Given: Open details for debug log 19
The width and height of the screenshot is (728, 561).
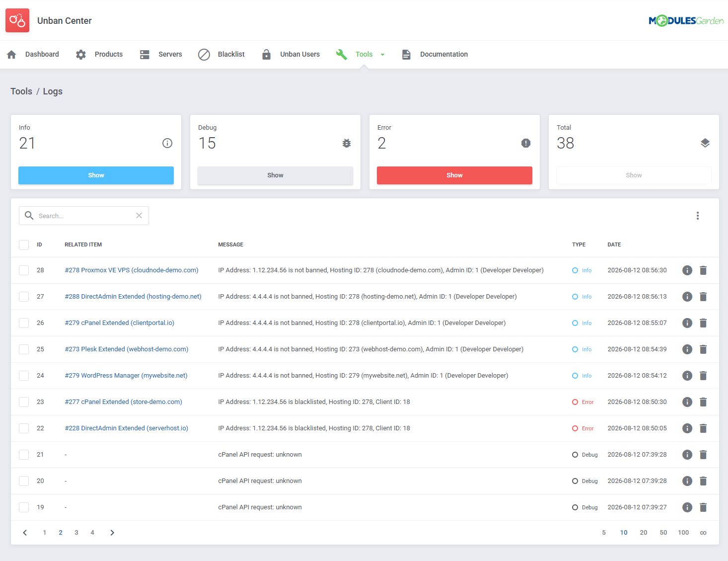Looking at the screenshot, I should pos(687,507).
